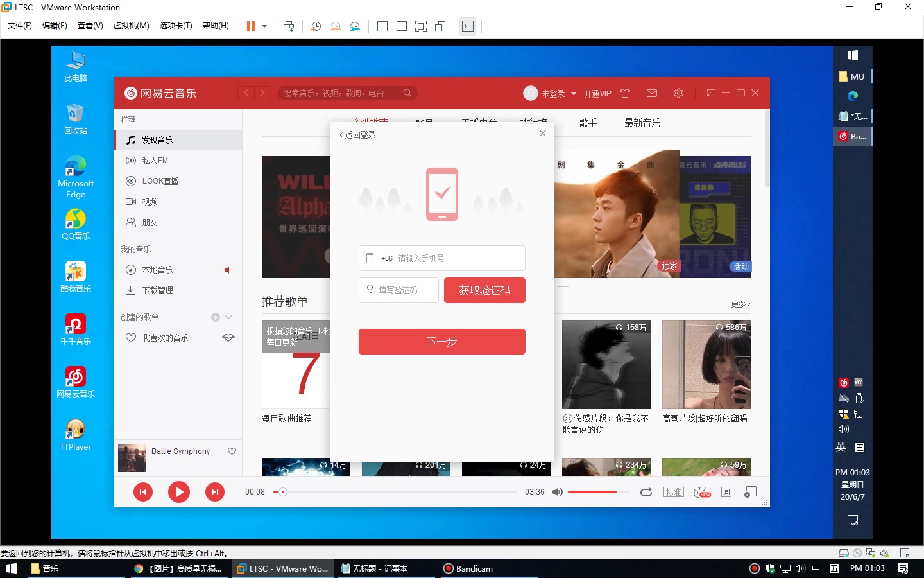Image resolution: width=924 pixels, height=578 pixels.
Task: Switch to mini mode icon in NetEase header
Action: 711,93
